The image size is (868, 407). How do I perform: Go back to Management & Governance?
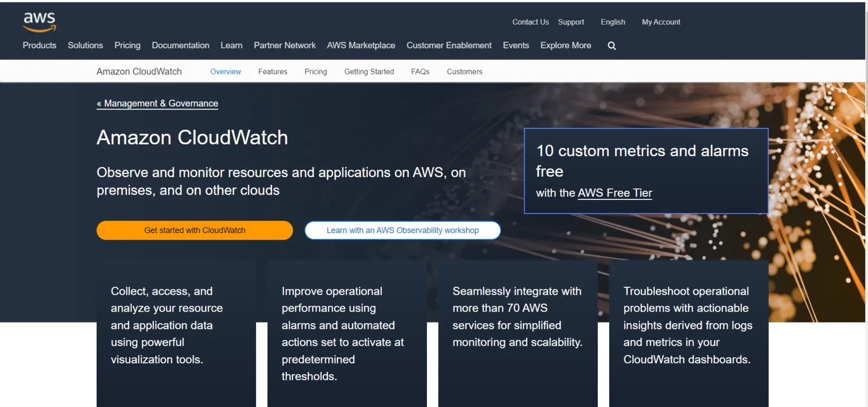pyautogui.click(x=157, y=104)
